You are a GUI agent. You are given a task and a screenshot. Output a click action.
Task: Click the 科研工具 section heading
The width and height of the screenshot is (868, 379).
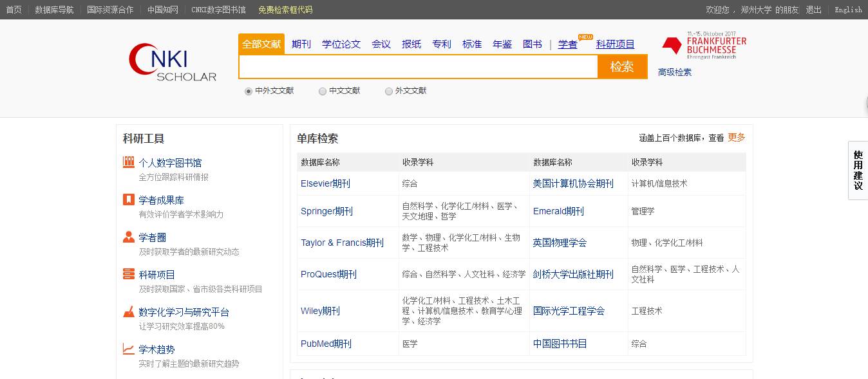(x=144, y=138)
